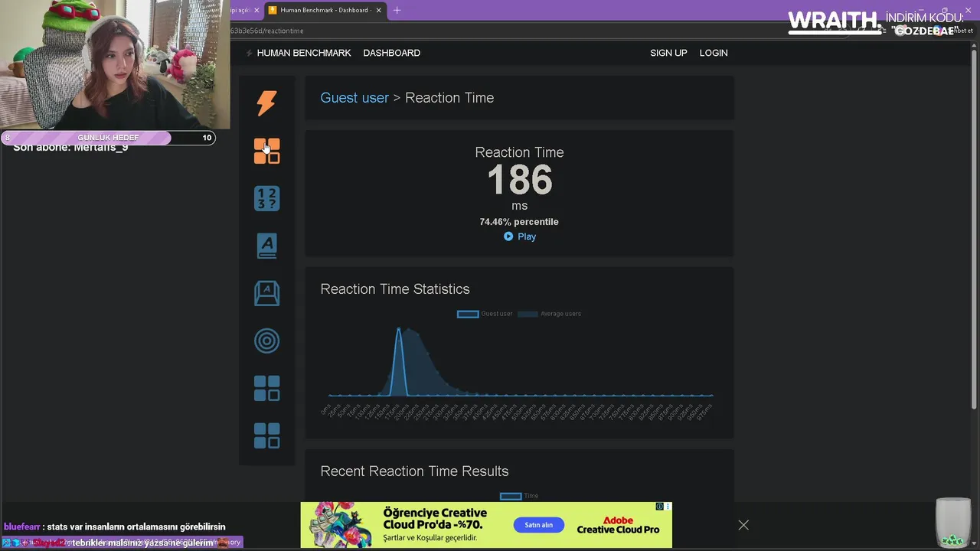Close the partially visible left browser tab
This screenshot has height=551, width=980.
256,10
